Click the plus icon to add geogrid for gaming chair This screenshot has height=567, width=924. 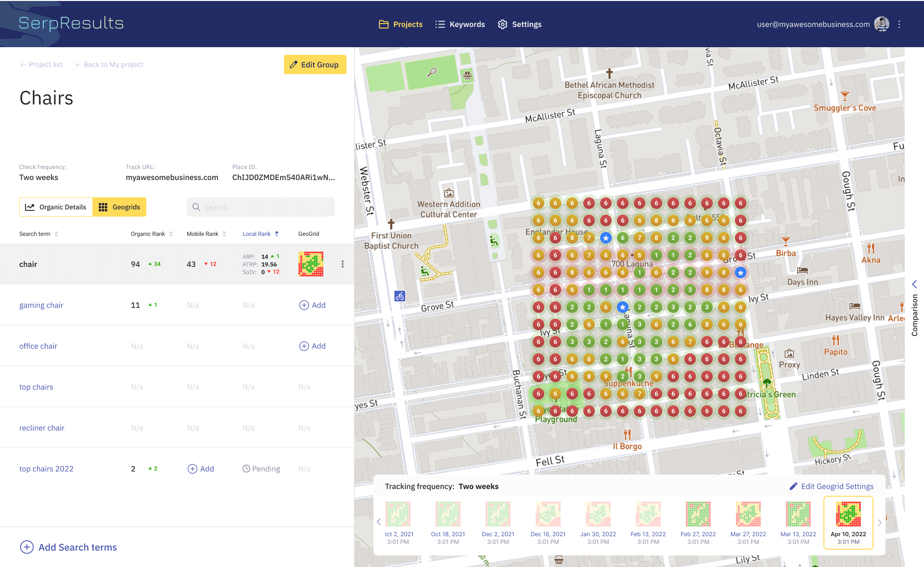pyautogui.click(x=304, y=305)
